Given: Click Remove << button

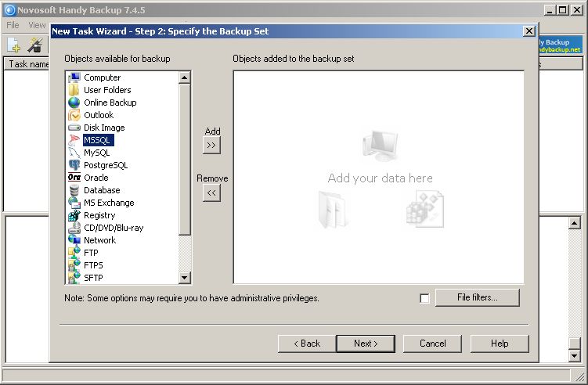Looking at the screenshot, I should [x=211, y=193].
